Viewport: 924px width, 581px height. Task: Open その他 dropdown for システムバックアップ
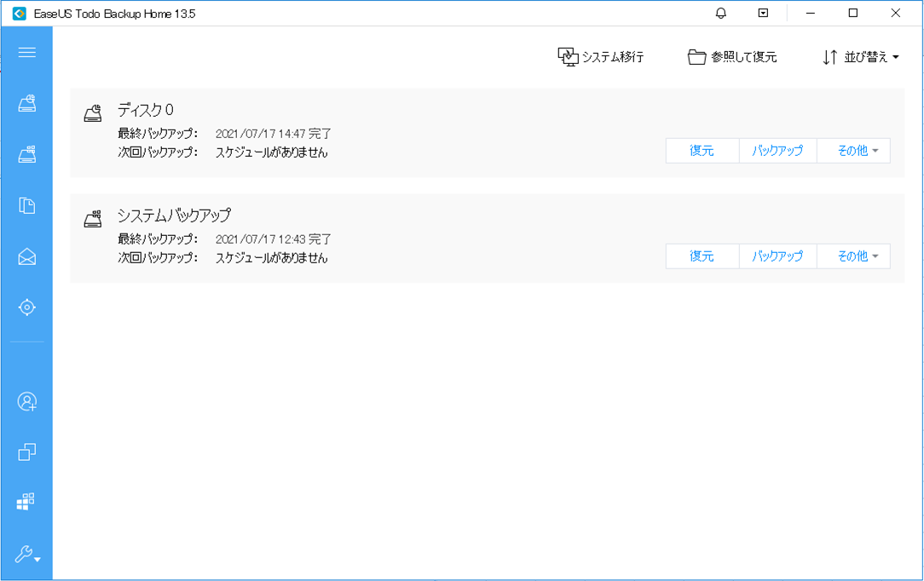pyautogui.click(x=853, y=256)
